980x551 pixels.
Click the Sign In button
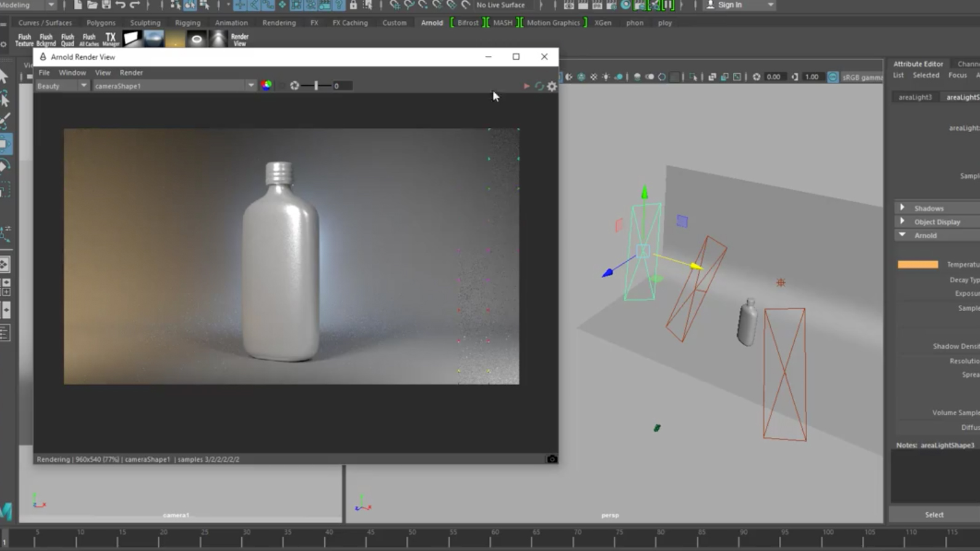point(730,5)
